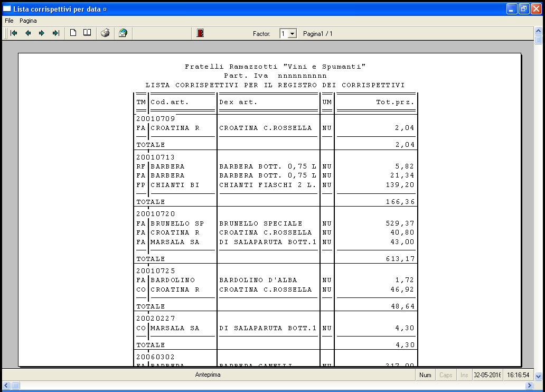
Task: Click BARDOLINO D'ALBA description
Action: tap(258, 280)
